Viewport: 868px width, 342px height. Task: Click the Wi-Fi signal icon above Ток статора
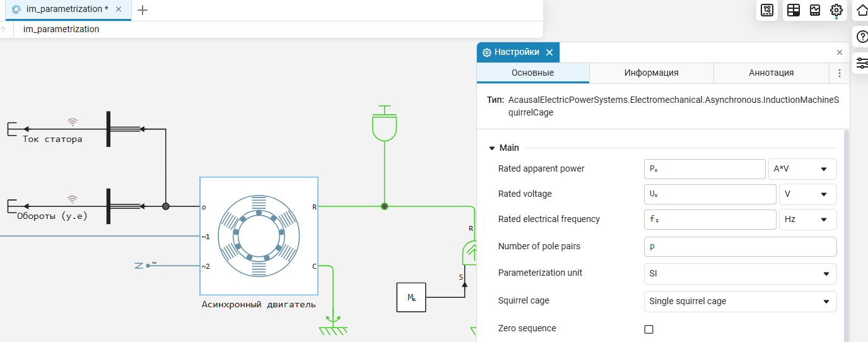point(73,122)
